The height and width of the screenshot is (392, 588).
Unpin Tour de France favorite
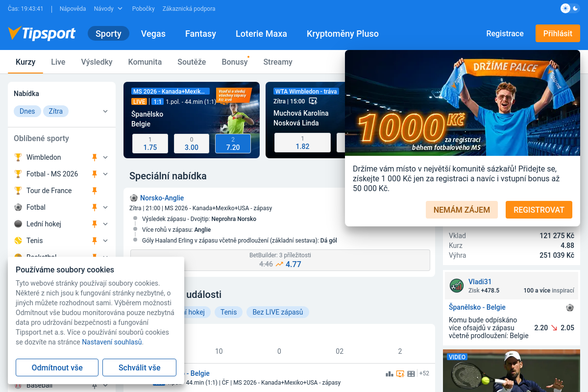(x=95, y=191)
